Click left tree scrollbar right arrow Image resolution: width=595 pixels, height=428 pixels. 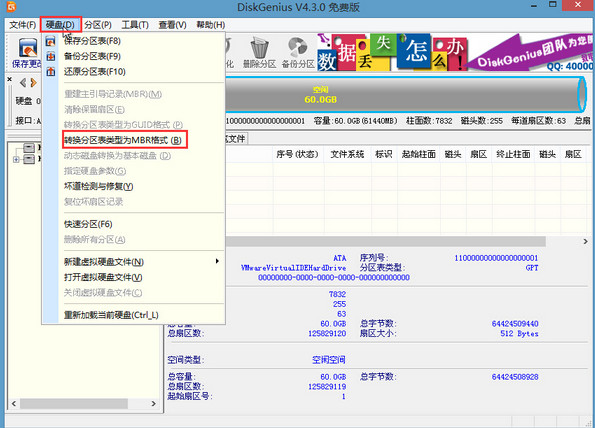click(x=153, y=403)
